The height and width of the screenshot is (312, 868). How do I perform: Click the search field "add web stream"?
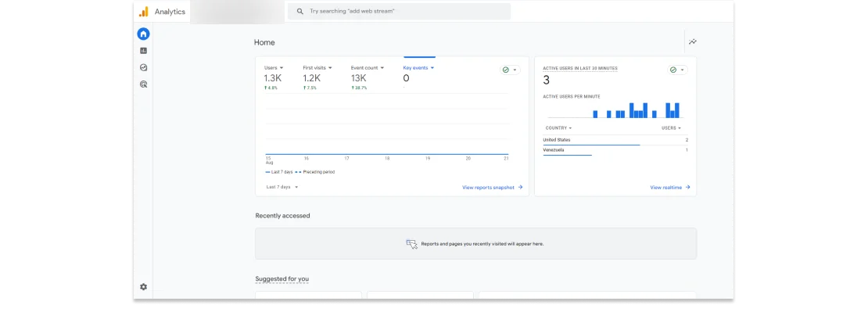[399, 11]
